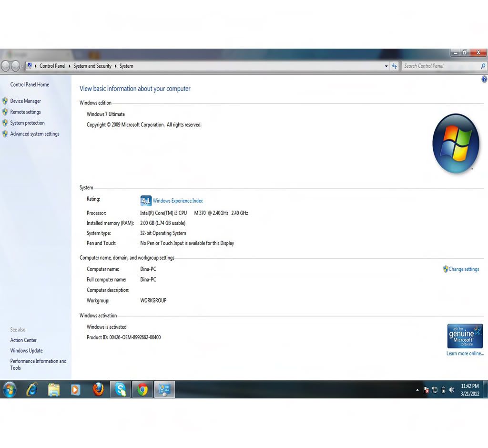This screenshot has height=448, width=488.
Task: Open the clock showing 11:42 PM
Action: (469, 390)
